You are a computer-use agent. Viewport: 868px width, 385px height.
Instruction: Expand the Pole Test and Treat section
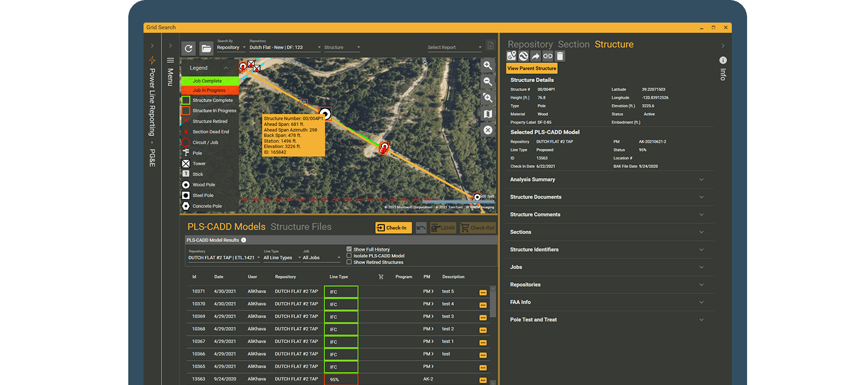tap(610, 320)
